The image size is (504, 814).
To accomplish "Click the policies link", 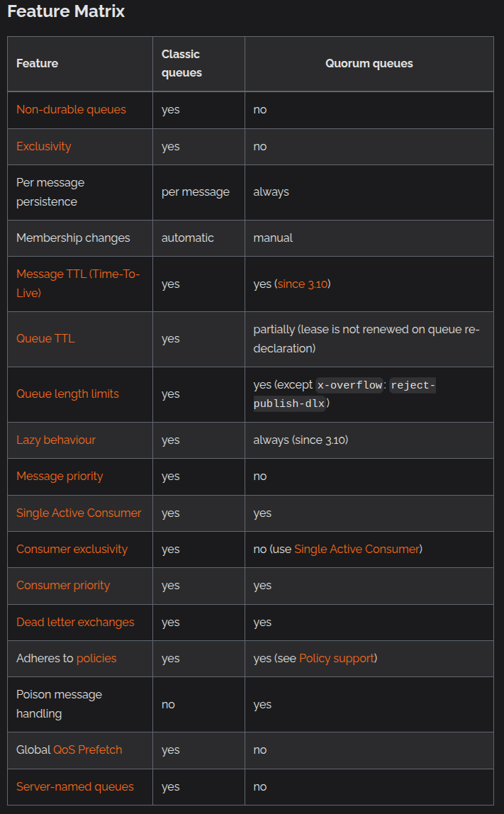I will tap(96, 658).
